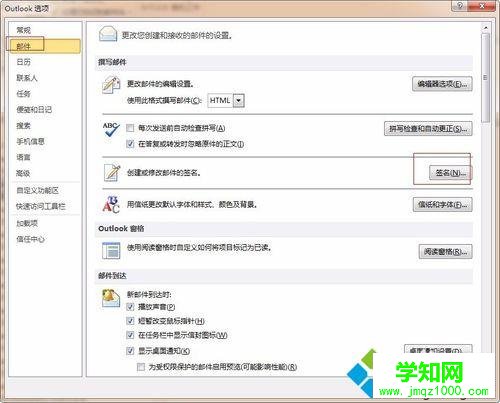Enable preview for rights-protected mail checkbox
The height and width of the screenshot is (403, 500).
click(141, 367)
